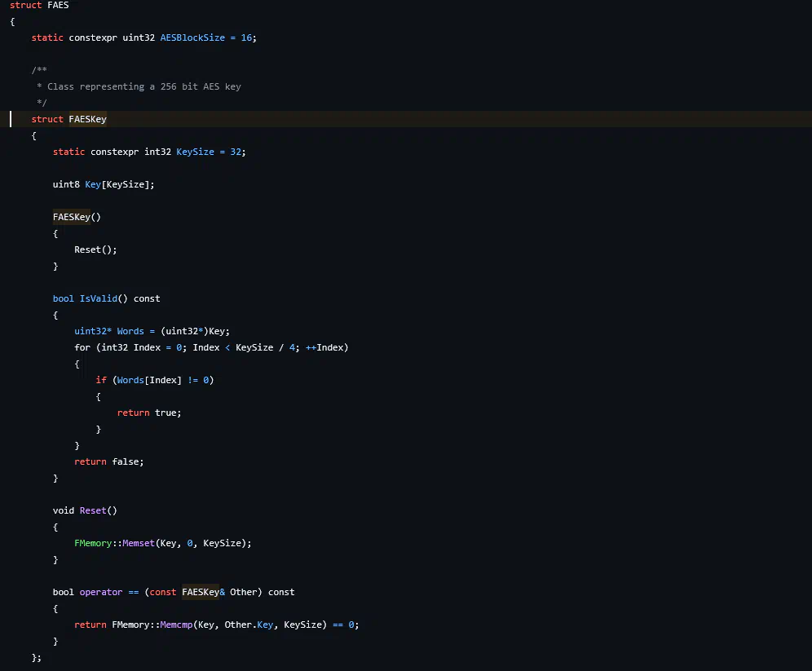Click the Reset() call inside the constructor

[x=95, y=249]
